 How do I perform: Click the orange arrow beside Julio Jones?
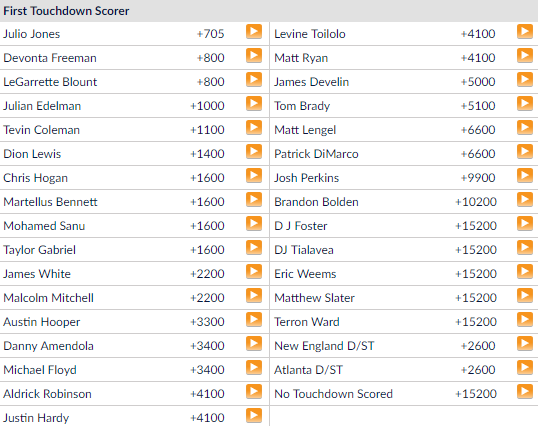click(254, 32)
